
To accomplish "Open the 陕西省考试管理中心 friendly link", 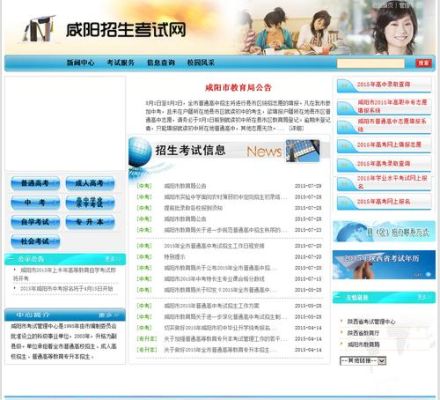I will pyautogui.click(x=371, y=322).
